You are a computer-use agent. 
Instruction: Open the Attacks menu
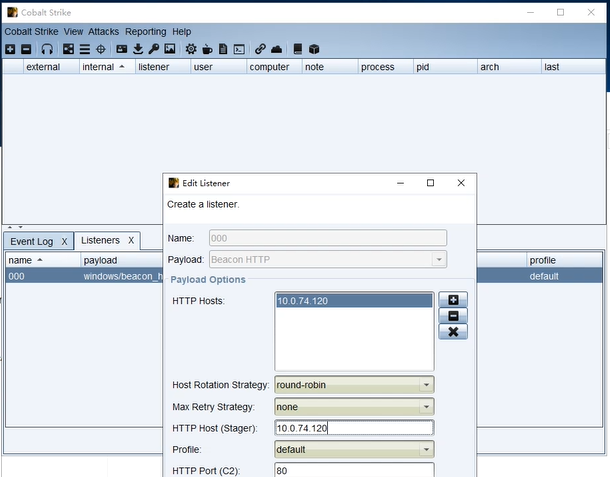pyautogui.click(x=103, y=32)
